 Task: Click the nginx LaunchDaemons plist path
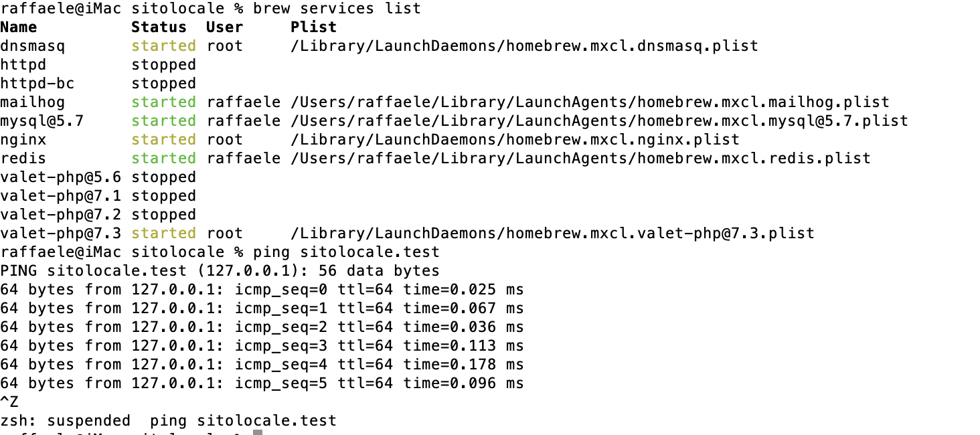(515, 140)
